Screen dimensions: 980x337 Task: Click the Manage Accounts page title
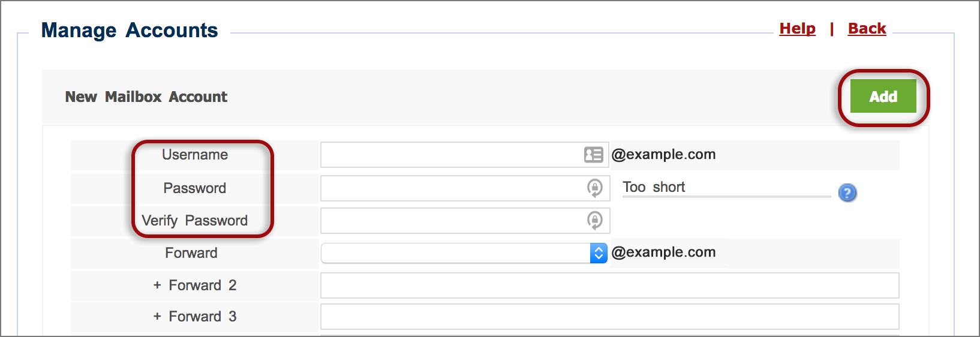130,31
